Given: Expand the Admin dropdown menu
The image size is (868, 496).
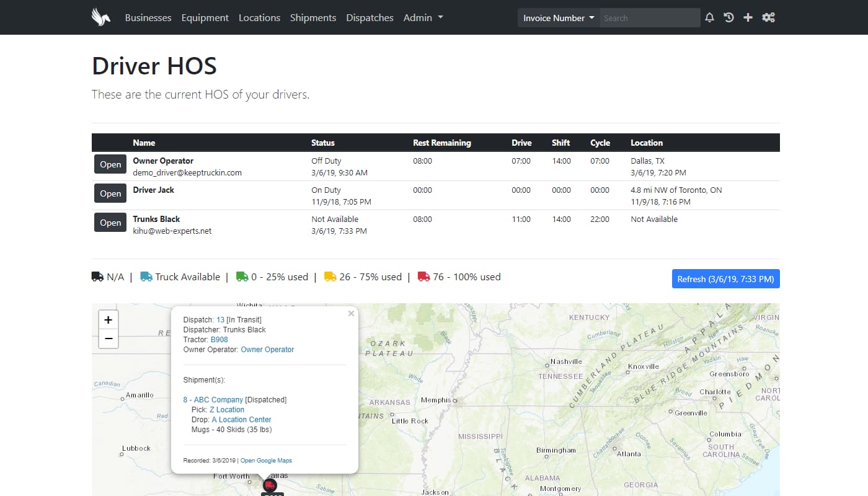Looking at the screenshot, I should pos(423,18).
